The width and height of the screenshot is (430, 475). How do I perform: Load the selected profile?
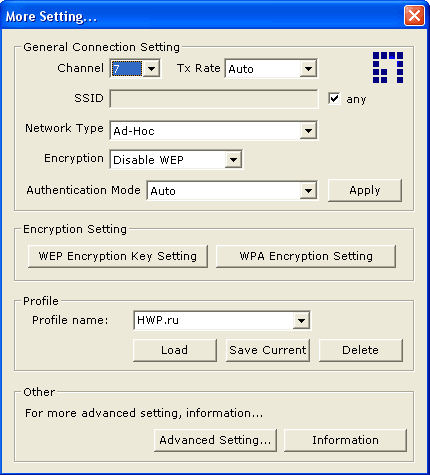(x=175, y=350)
